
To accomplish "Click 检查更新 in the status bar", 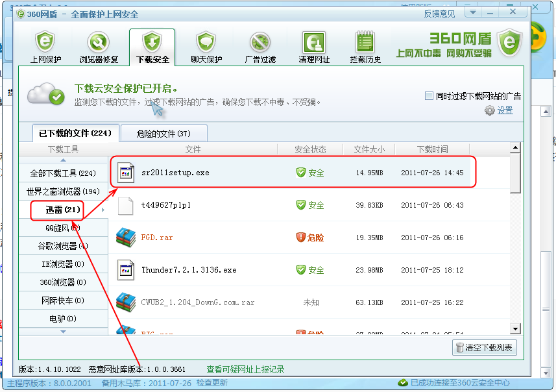I will [212, 383].
